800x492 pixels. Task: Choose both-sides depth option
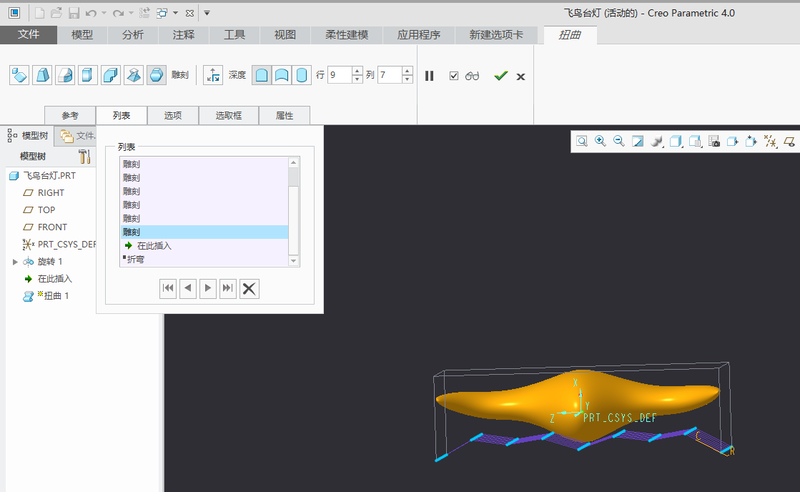point(282,76)
